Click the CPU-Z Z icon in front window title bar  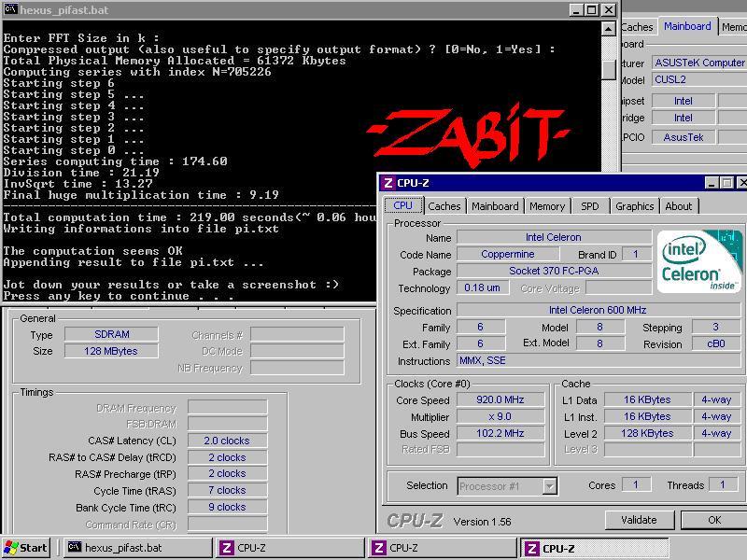(x=388, y=183)
